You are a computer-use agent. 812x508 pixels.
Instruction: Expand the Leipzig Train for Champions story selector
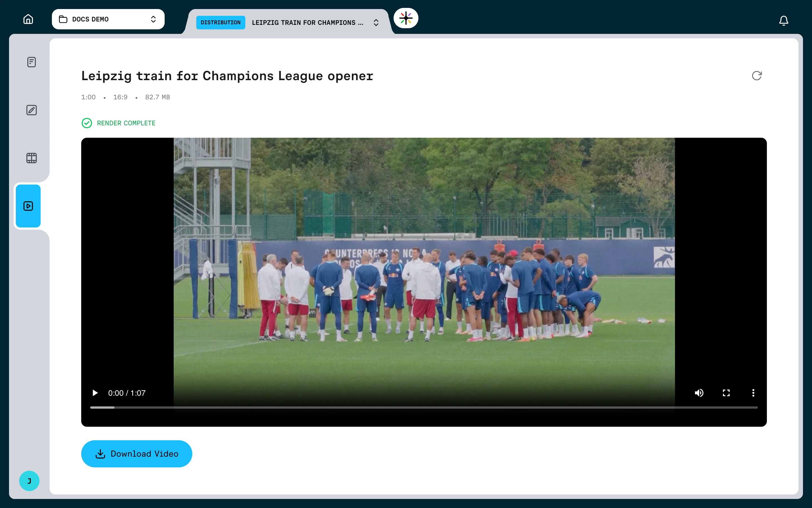376,23
